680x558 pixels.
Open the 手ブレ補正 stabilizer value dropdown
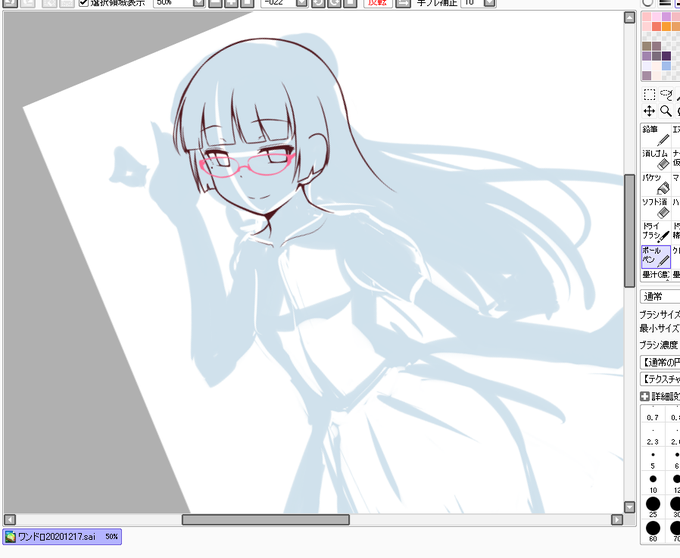click(489, 3)
